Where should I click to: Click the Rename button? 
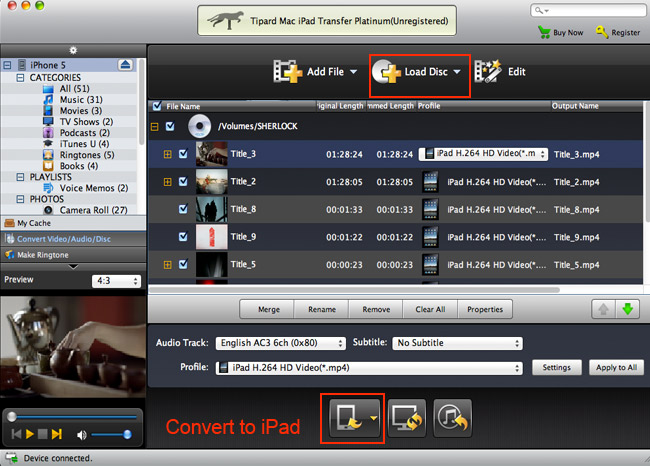click(322, 309)
